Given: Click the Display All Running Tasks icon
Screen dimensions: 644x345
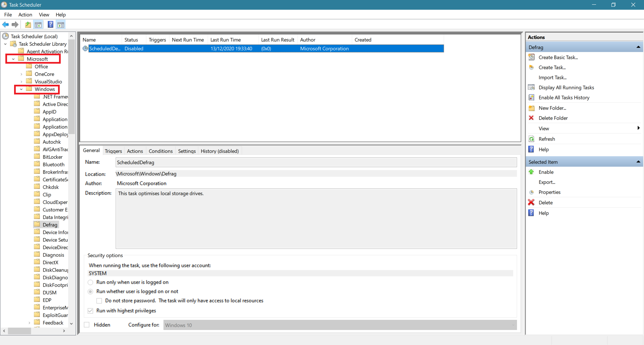Looking at the screenshot, I should (x=532, y=87).
